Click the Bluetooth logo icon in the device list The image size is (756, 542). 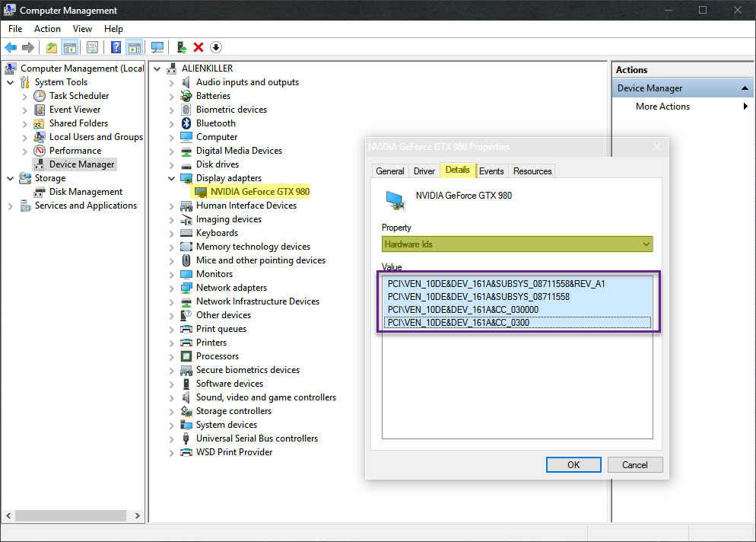[186, 123]
